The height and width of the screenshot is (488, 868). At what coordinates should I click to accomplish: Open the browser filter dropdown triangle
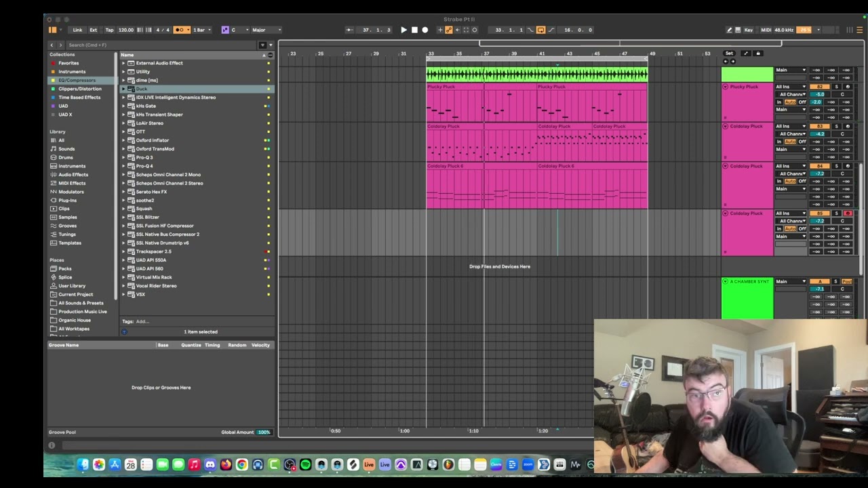(x=271, y=45)
